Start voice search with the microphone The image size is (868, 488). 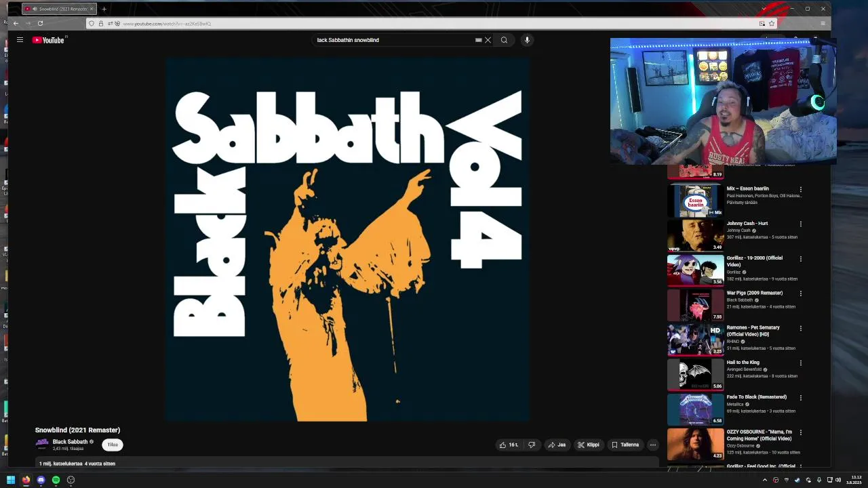527,40
